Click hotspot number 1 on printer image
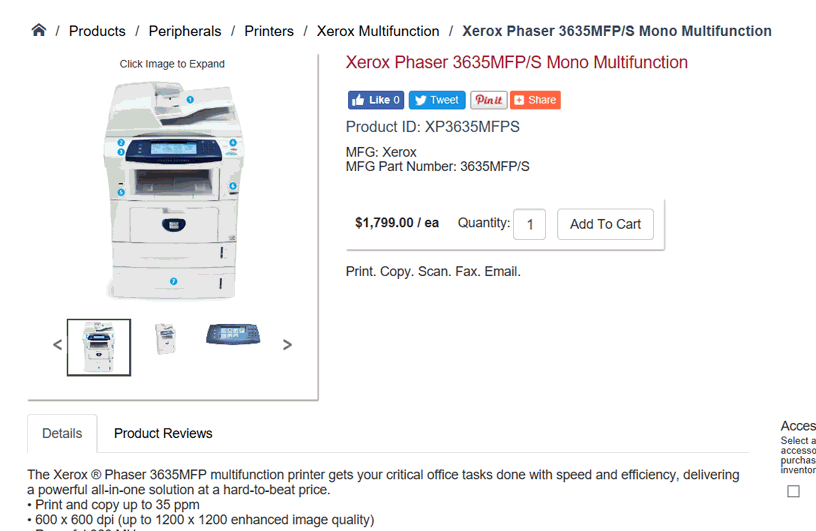This screenshot has width=816, height=531. coord(190,99)
